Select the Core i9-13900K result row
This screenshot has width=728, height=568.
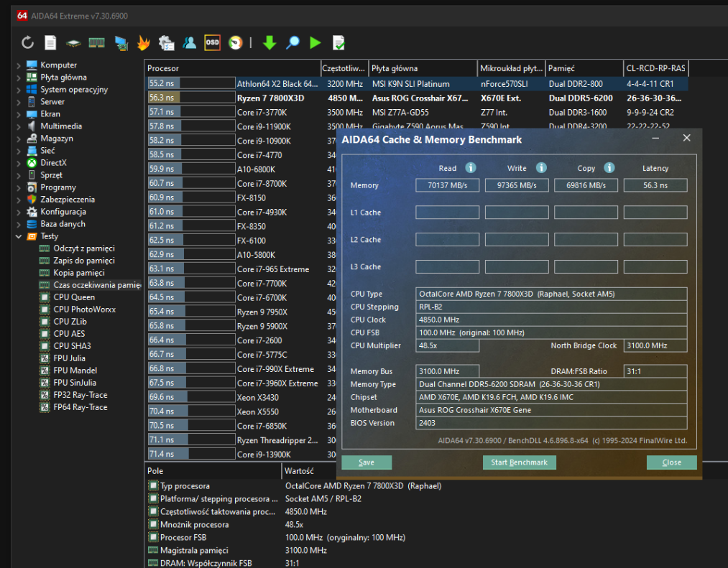click(x=241, y=455)
